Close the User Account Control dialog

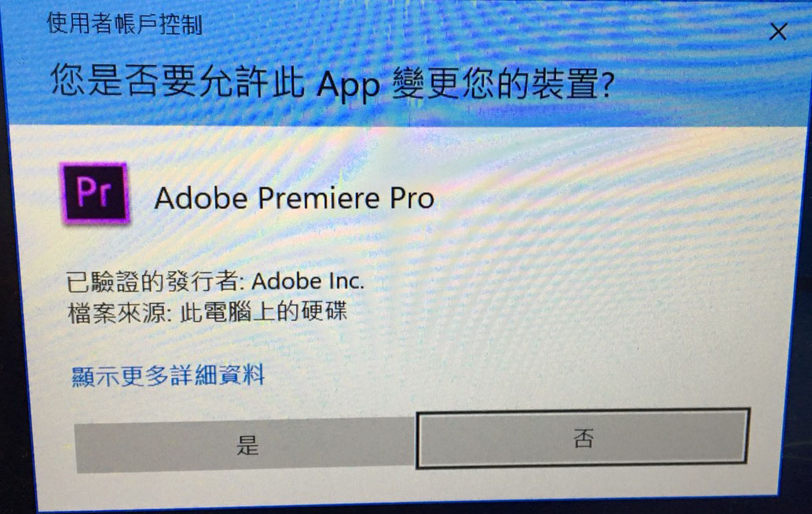tap(777, 31)
